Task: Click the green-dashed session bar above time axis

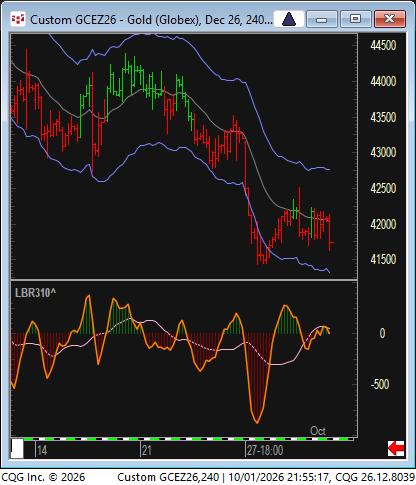Action: pyautogui.click(x=189, y=439)
